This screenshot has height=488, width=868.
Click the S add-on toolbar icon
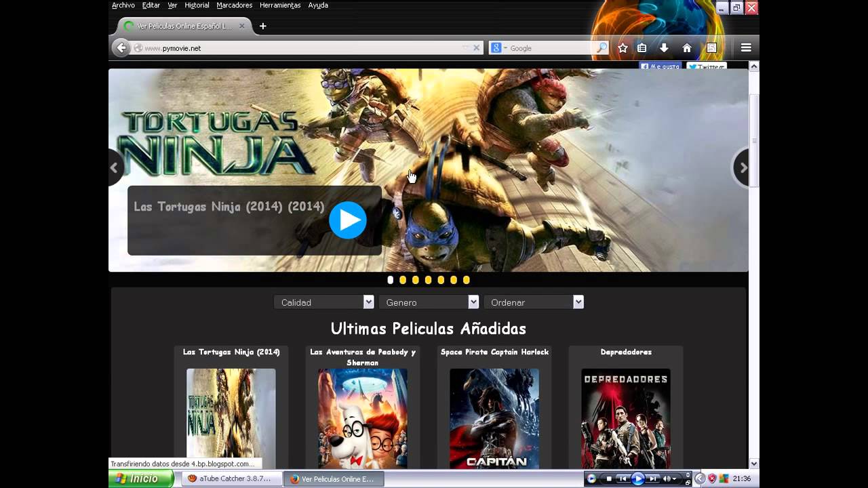coord(711,47)
